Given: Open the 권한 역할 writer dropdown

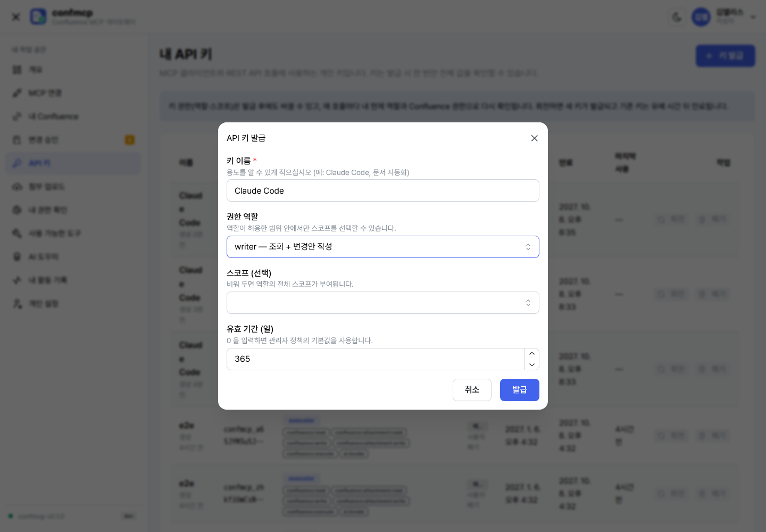Looking at the screenshot, I should click(383, 247).
